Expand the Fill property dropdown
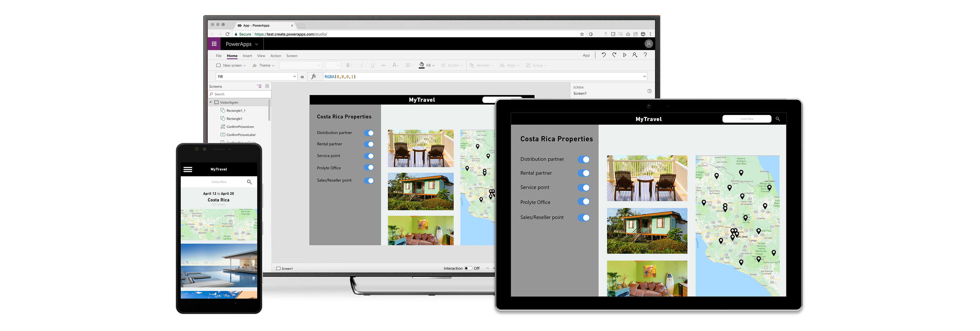 295,76
